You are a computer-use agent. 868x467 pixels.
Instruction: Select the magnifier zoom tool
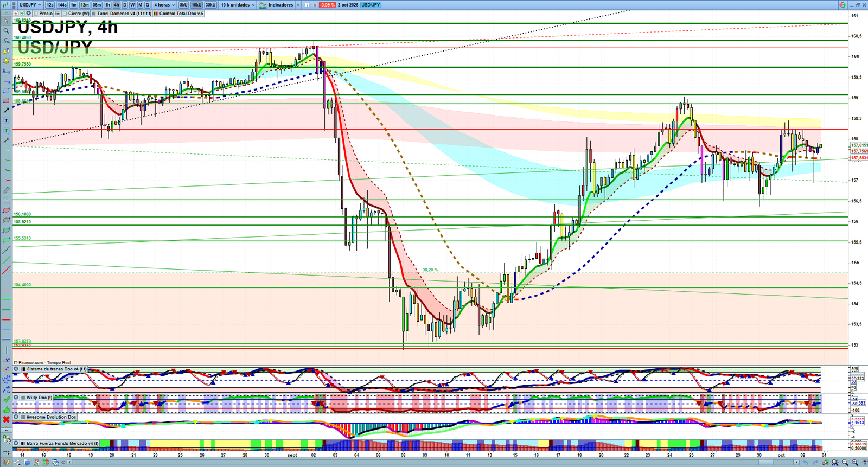pyautogui.click(x=6, y=31)
